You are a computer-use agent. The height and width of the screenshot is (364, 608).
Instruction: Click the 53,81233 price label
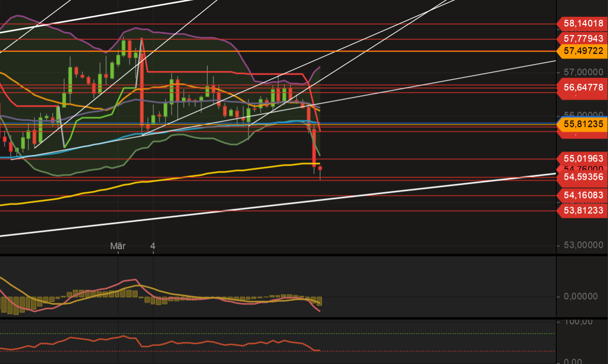click(x=583, y=210)
